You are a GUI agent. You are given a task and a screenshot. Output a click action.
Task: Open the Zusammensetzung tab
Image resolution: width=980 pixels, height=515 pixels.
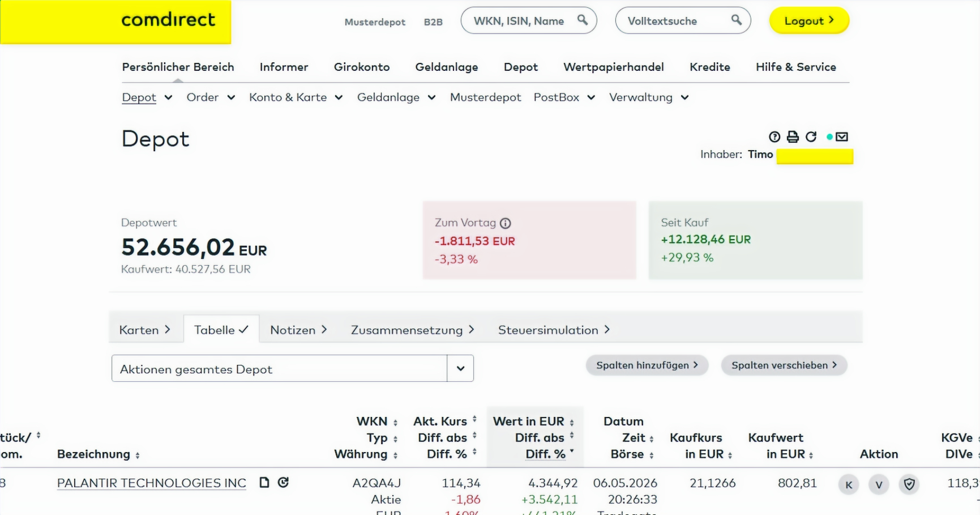(413, 330)
